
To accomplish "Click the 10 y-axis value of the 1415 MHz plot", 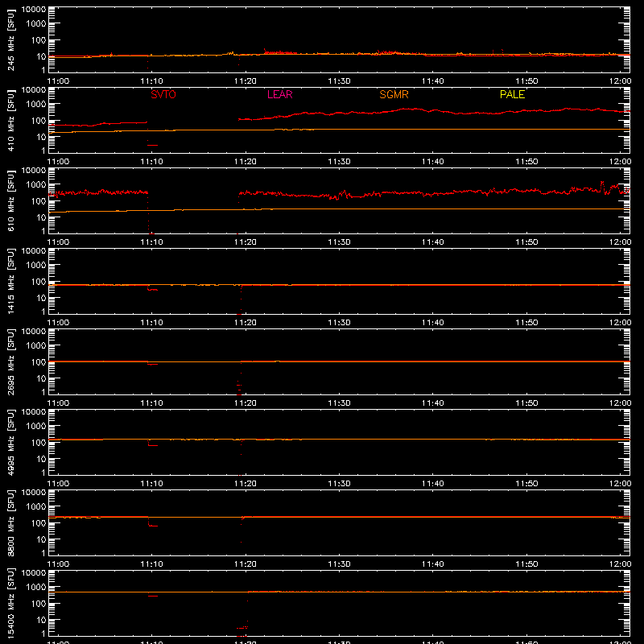I will coord(41,298).
